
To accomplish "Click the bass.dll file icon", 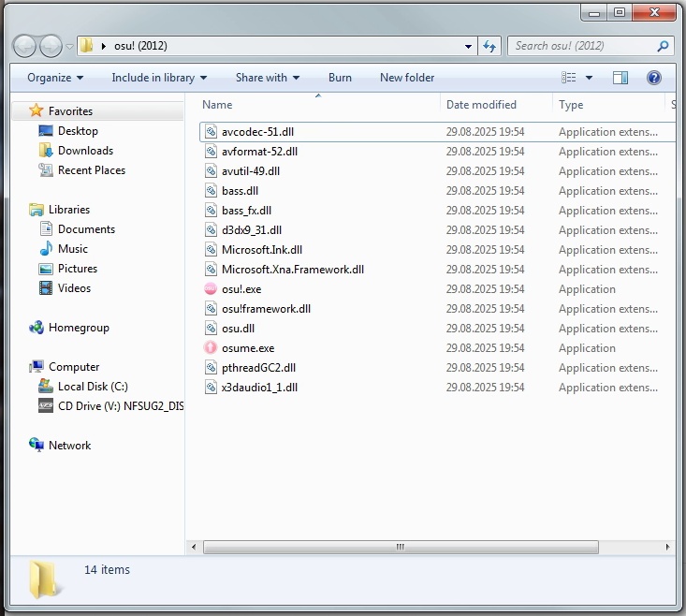I will [x=211, y=191].
